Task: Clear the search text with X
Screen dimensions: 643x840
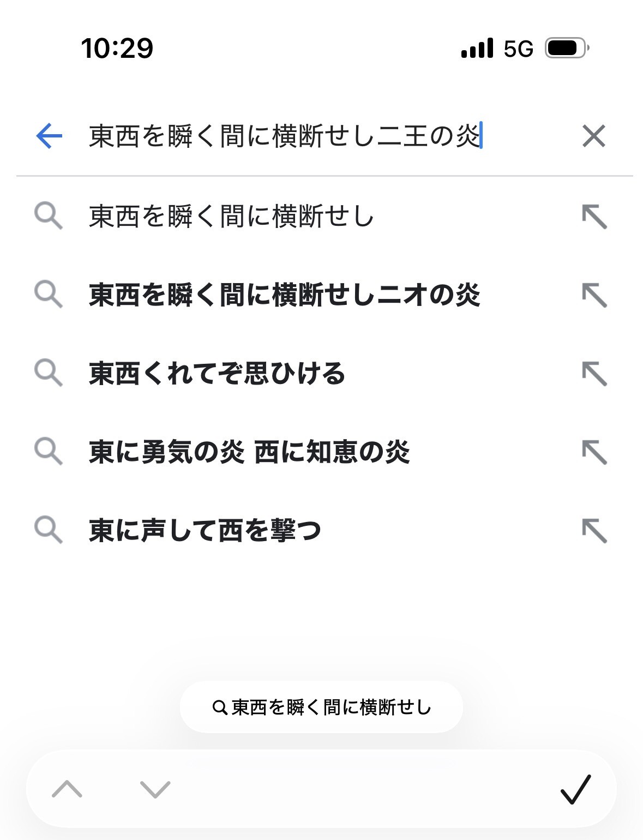Action: (x=593, y=136)
